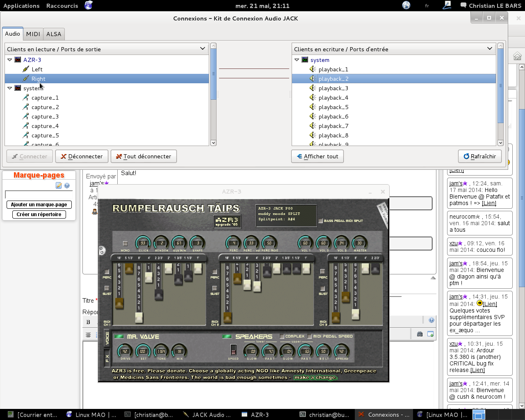Click the Marque-pages text input field
The image size is (525, 420).
tap(39, 195)
